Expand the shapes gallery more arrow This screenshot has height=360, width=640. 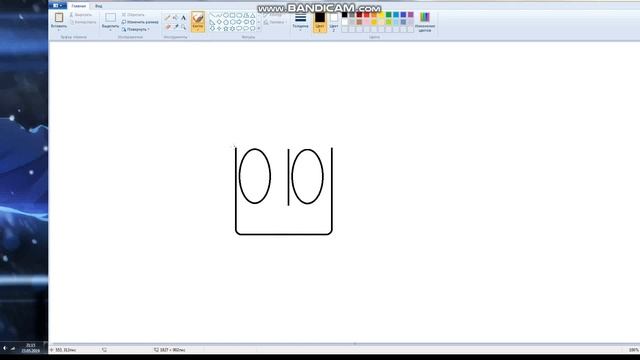259,28
